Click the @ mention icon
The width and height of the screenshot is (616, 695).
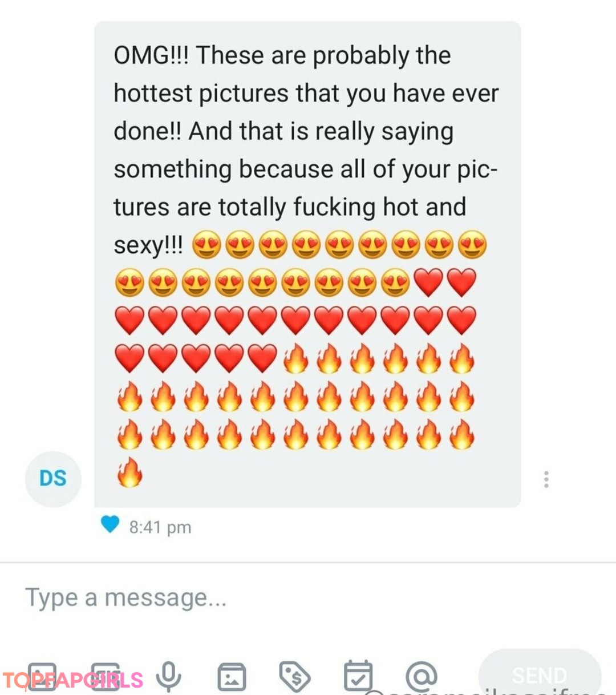(421, 676)
